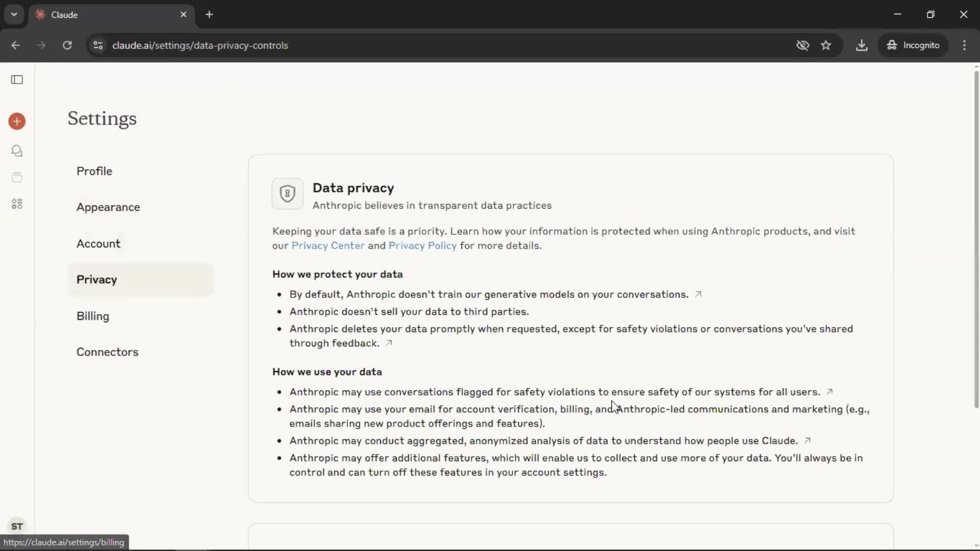Screen dimensions: 980x551
Task: Select the Claude tab
Action: coord(111,15)
